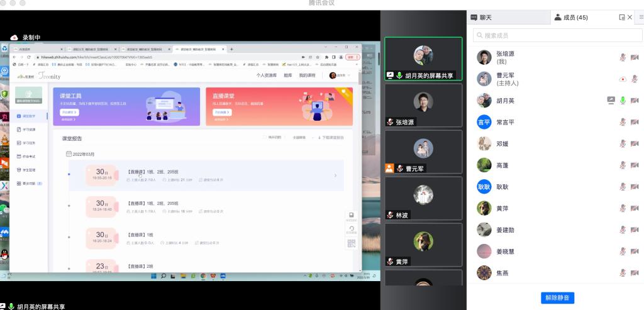Click 下载课堂报告 download link
This screenshot has width=644, height=310.
tap(331, 137)
